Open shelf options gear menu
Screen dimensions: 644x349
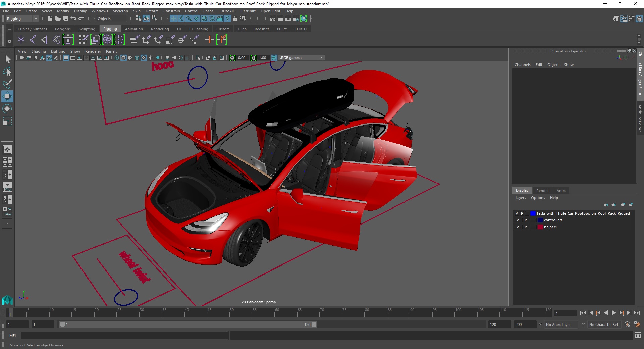(x=9, y=41)
